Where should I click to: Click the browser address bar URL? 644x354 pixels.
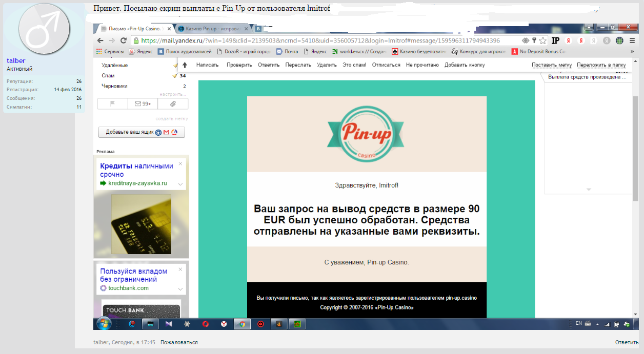[x=320, y=40]
